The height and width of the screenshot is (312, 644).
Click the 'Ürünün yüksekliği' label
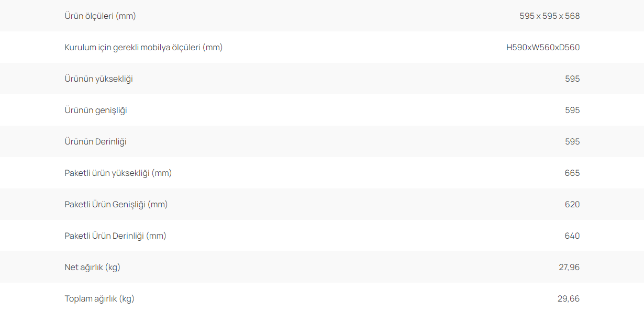click(99, 79)
